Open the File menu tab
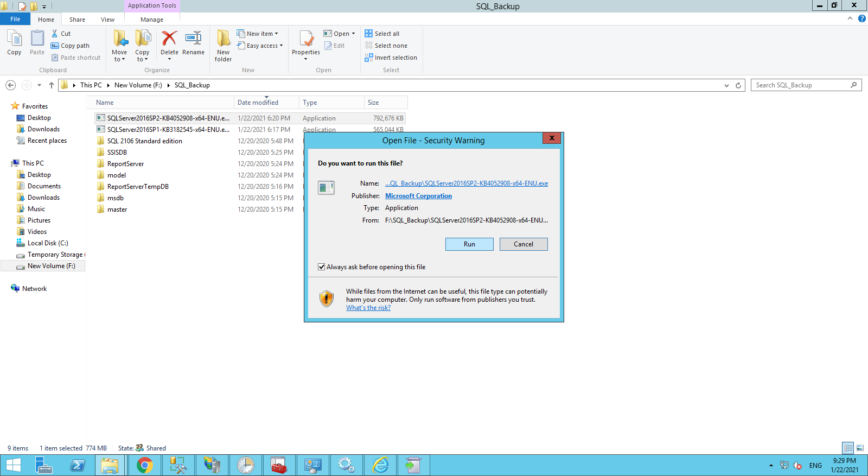 click(15, 19)
